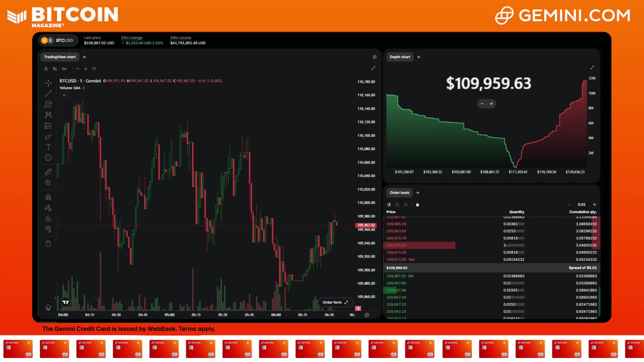Viewport: 644px width, 362px height.
Task: Toggle magnet mode for drawings
Action: point(48,197)
